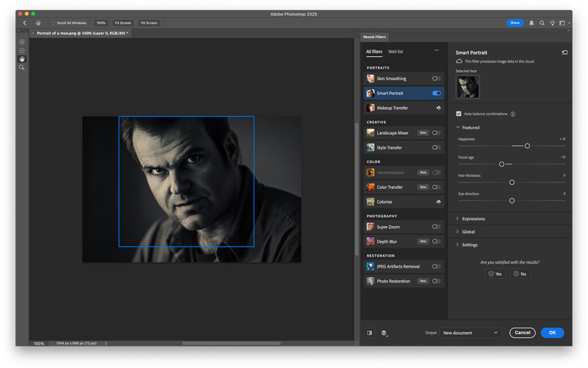Click the Share button
The width and height of the screenshot is (588, 368).
pyautogui.click(x=515, y=23)
